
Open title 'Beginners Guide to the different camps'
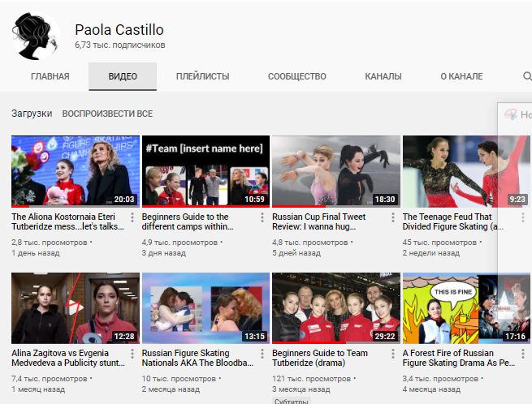[188, 221]
